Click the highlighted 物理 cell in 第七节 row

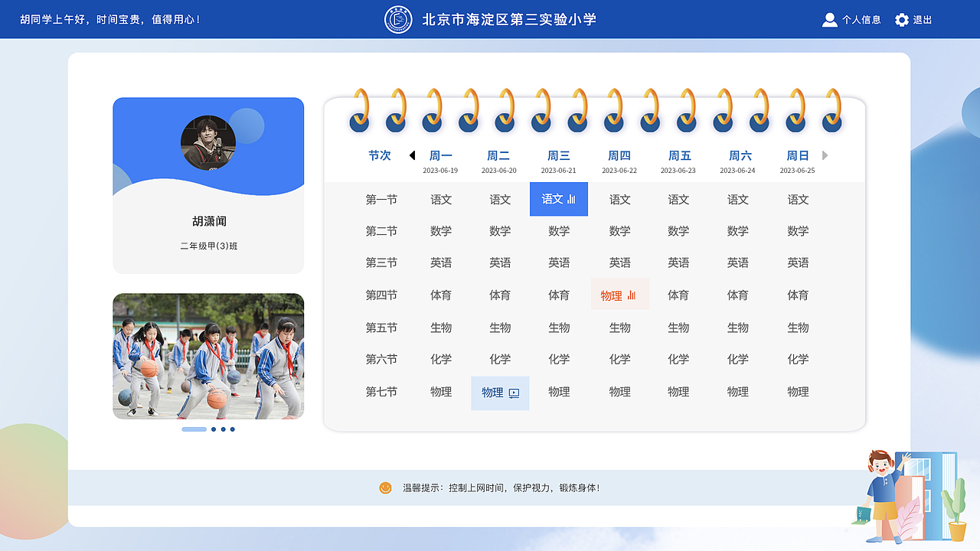point(500,393)
